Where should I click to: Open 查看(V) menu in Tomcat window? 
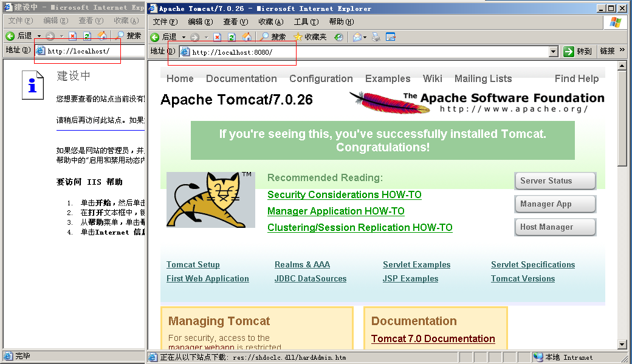click(236, 22)
